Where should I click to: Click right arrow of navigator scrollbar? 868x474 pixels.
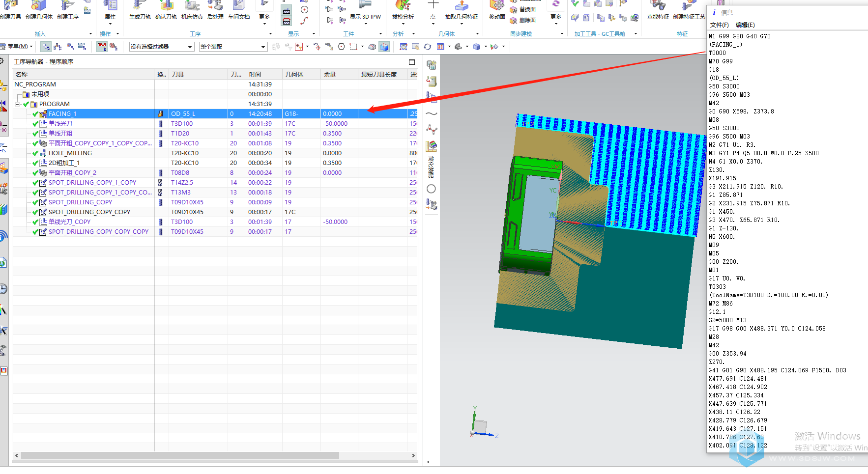coord(413,456)
